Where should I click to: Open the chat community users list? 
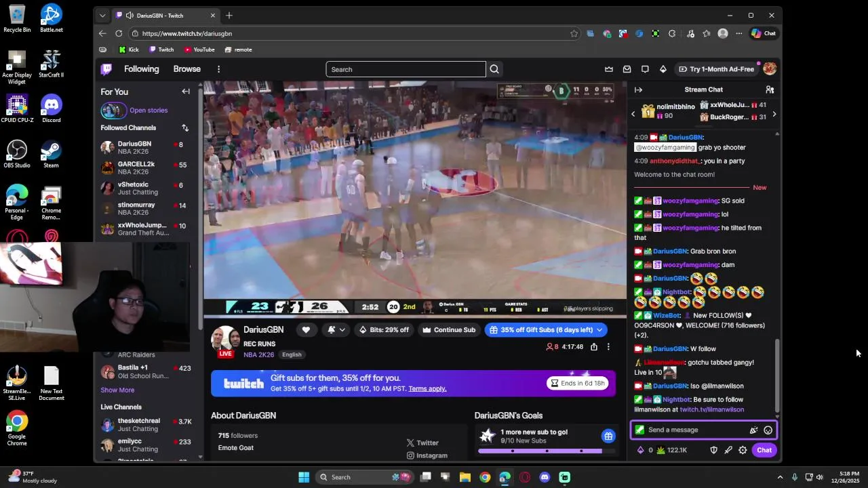pyautogui.click(x=770, y=89)
